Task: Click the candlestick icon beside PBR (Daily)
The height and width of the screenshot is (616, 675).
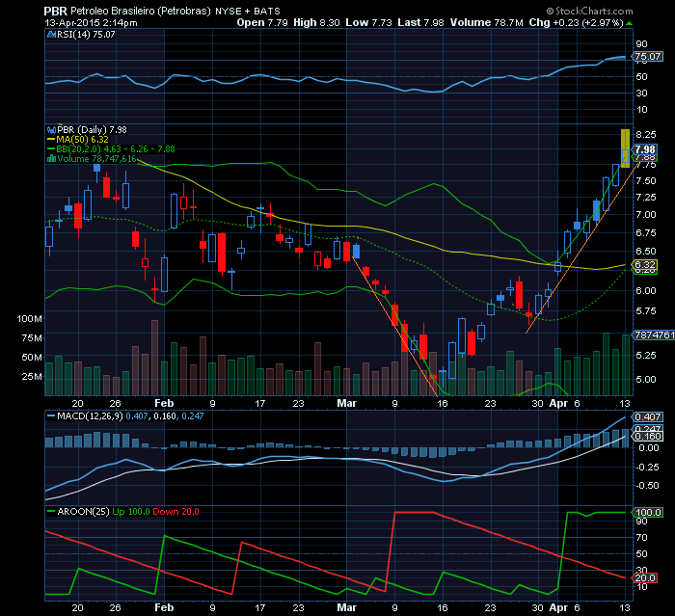Action: (51, 130)
